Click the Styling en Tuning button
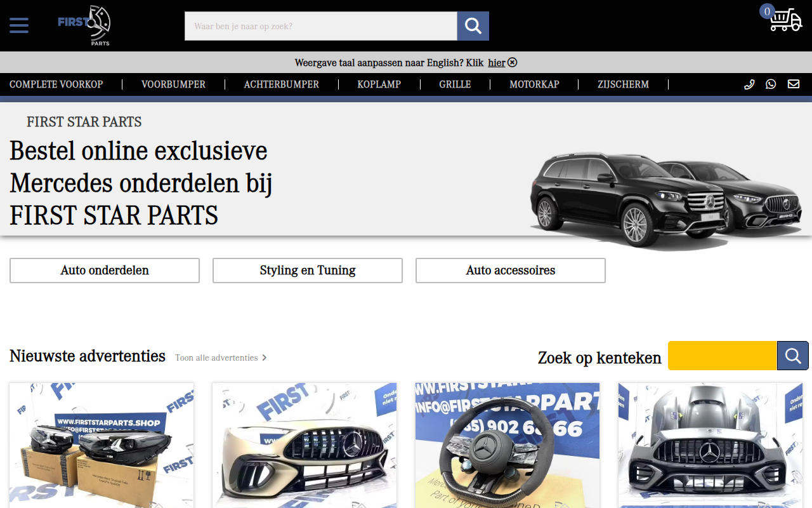The width and height of the screenshot is (812, 508). click(308, 271)
